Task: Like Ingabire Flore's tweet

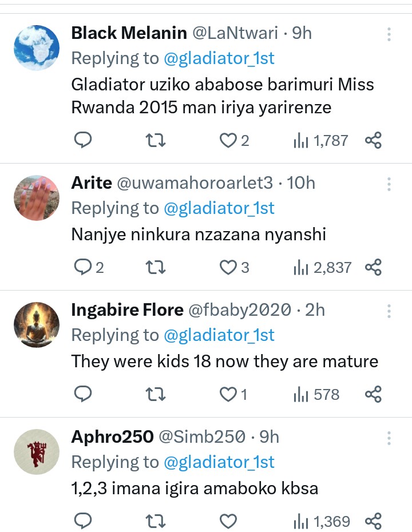Action: point(228,394)
